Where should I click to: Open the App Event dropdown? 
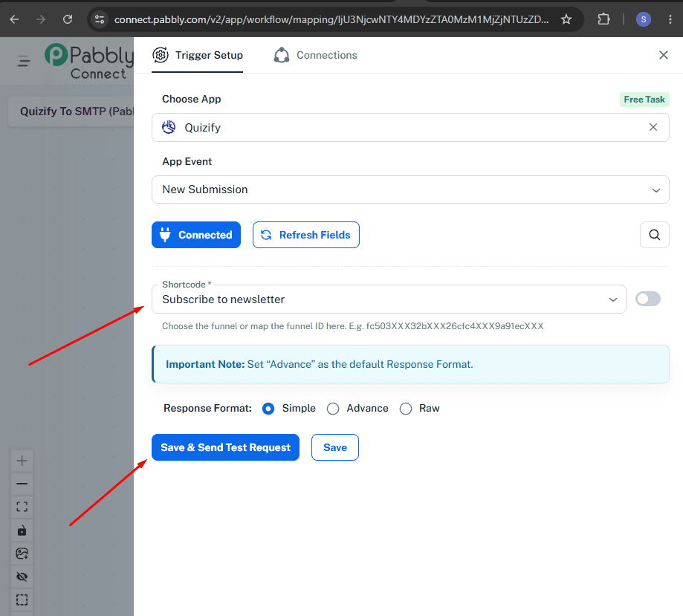coord(410,189)
